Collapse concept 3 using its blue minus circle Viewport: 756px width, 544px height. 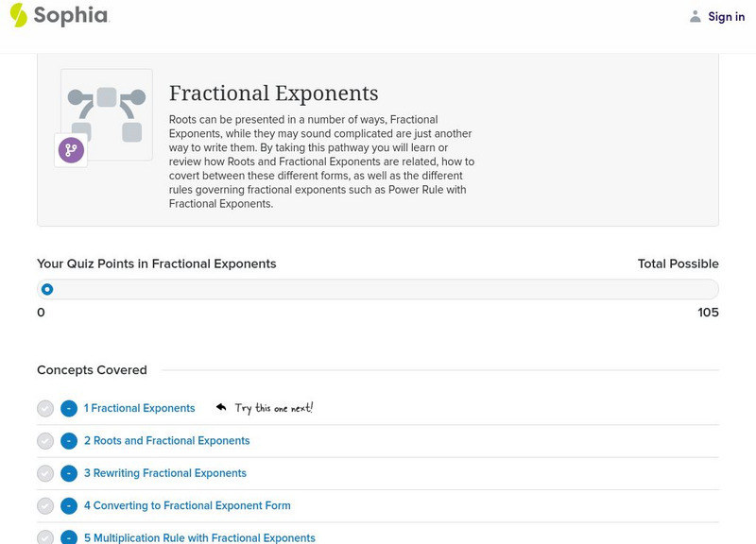69,473
